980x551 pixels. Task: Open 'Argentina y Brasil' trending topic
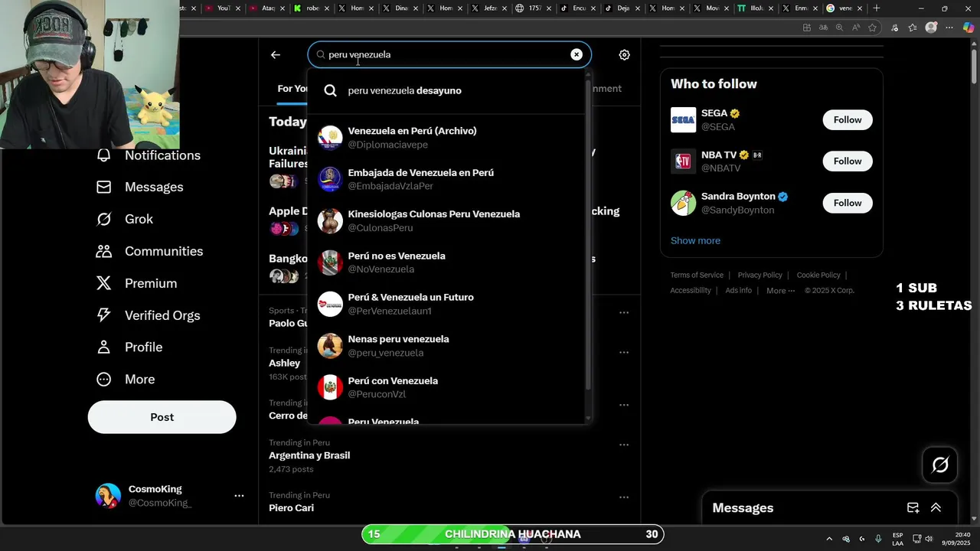click(309, 455)
